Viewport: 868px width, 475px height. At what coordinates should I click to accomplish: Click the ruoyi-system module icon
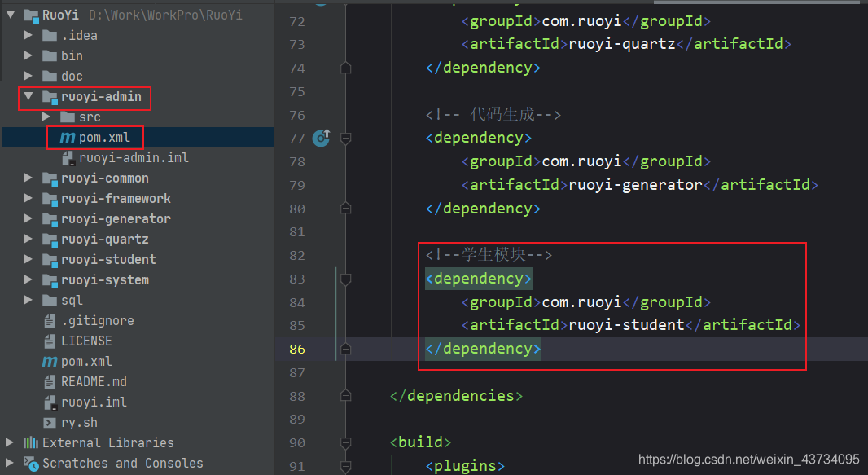point(50,280)
